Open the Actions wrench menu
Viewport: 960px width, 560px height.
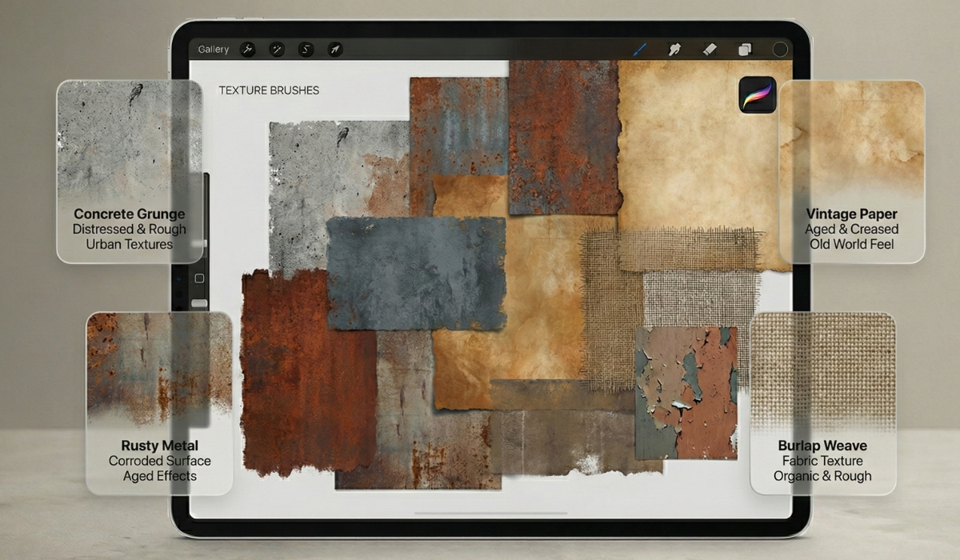point(247,49)
